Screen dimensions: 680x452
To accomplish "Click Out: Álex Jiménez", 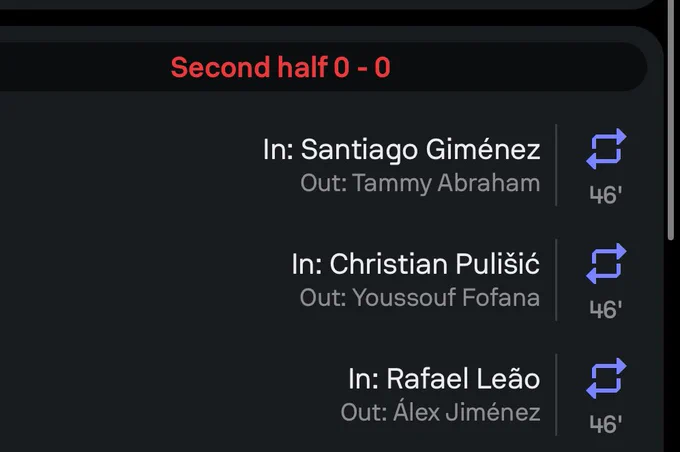I will pyautogui.click(x=441, y=411).
